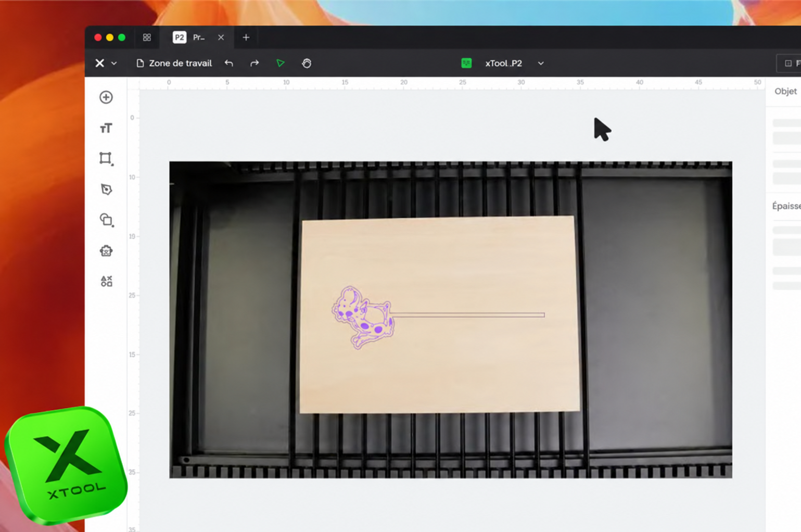Open the Objet panel tab
The height and width of the screenshot is (532, 801).
[x=785, y=91]
